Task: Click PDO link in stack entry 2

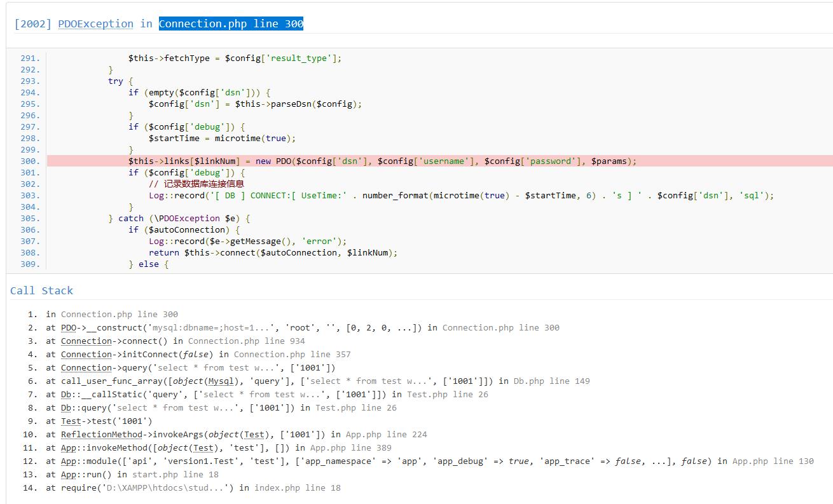Action: (x=69, y=327)
